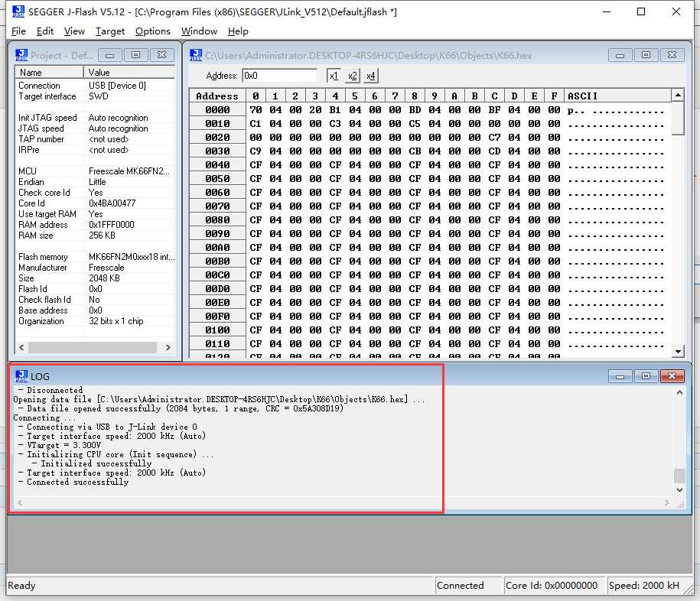Select the Target interface SWD value
Image resolution: width=700 pixels, height=601 pixels.
[98, 96]
